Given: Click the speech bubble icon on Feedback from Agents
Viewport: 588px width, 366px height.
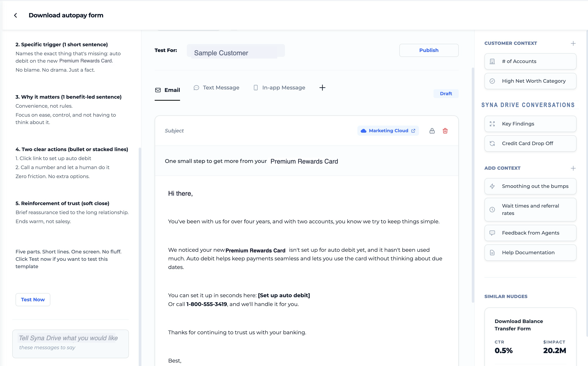Looking at the screenshot, I should coord(492,233).
